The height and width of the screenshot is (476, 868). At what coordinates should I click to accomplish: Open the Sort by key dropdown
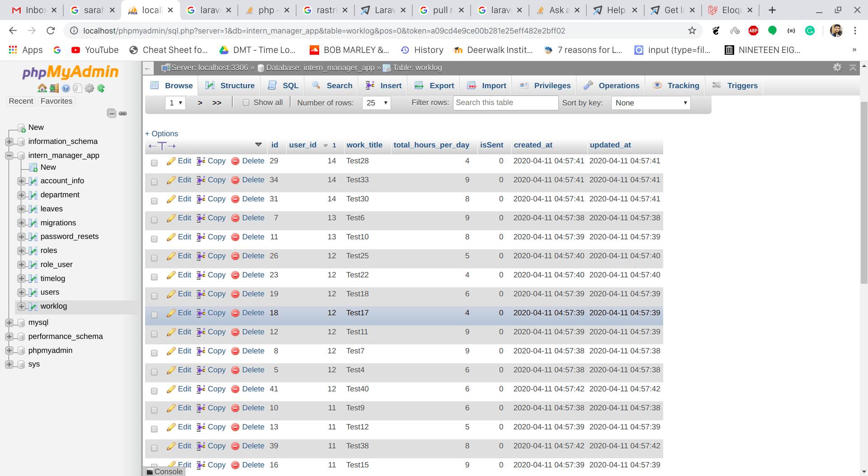pos(650,103)
